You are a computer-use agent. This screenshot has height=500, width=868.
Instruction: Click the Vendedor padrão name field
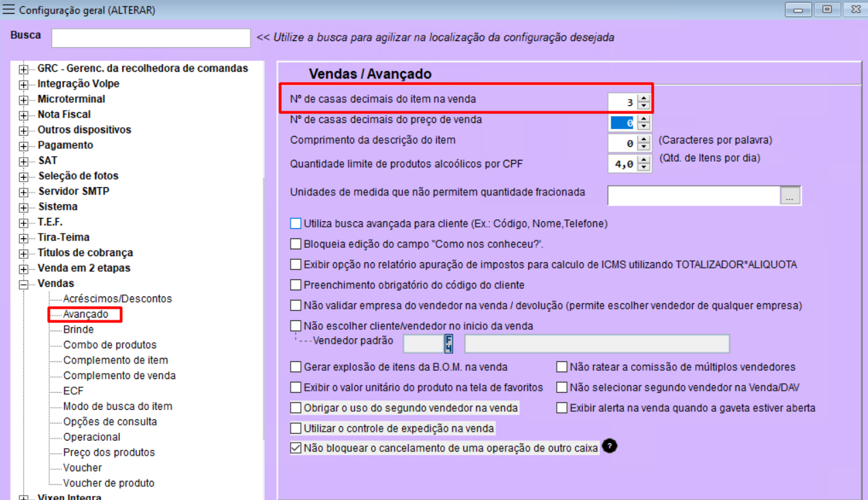click(597, 343)
